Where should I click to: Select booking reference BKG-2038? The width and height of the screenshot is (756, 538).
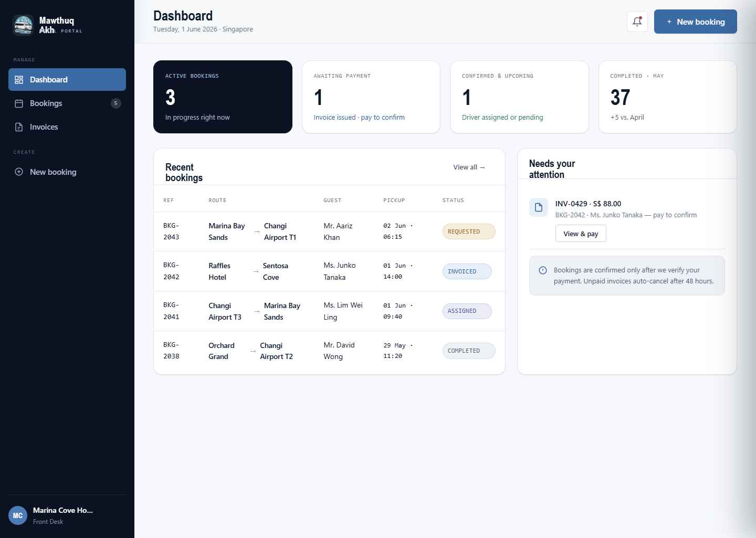171,351
